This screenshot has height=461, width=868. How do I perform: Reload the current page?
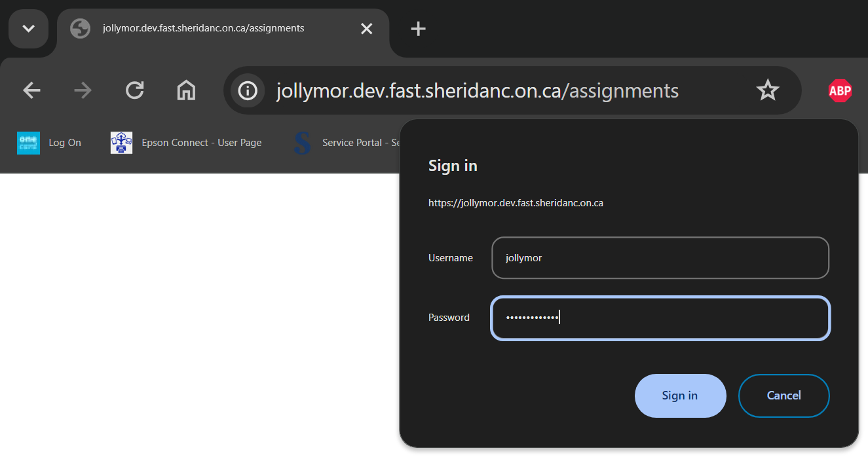pos(135,90)
